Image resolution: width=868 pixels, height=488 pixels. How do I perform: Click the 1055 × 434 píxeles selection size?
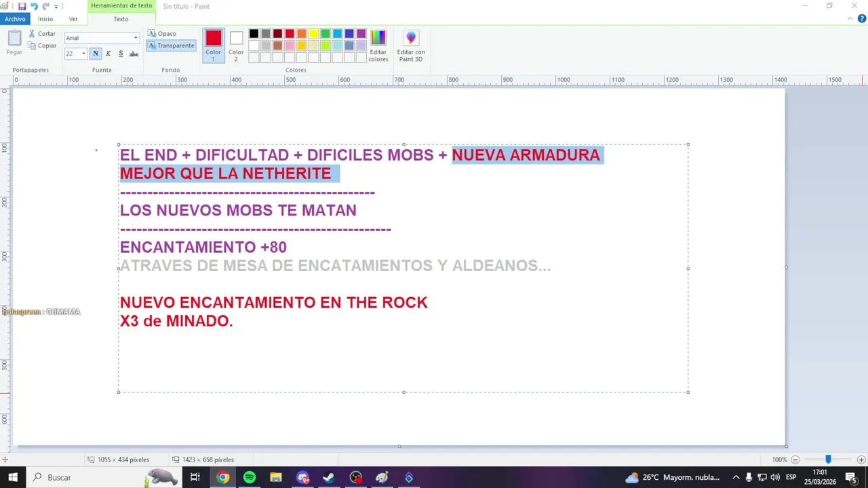[123, 460]
